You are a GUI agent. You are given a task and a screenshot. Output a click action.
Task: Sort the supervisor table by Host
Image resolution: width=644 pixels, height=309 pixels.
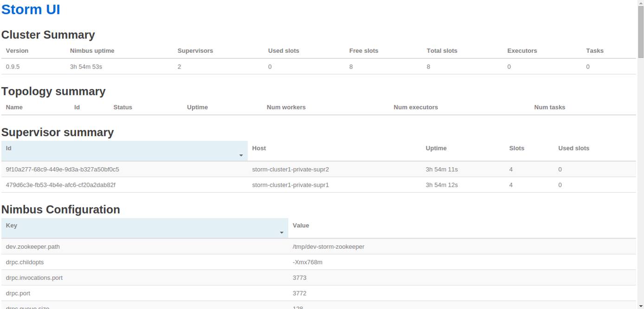coord(259,148)
